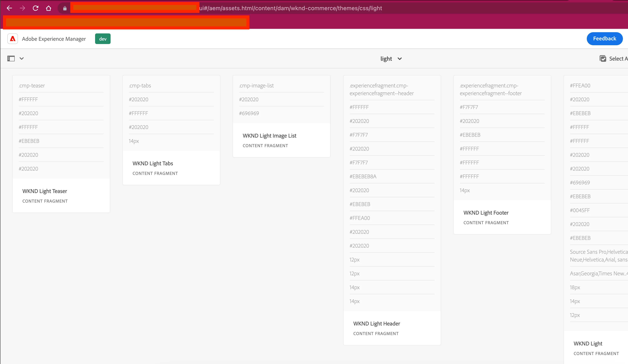Open the WKND Light Teaser card
Viewport: 628px width, 364px height.
click(45, 191)
